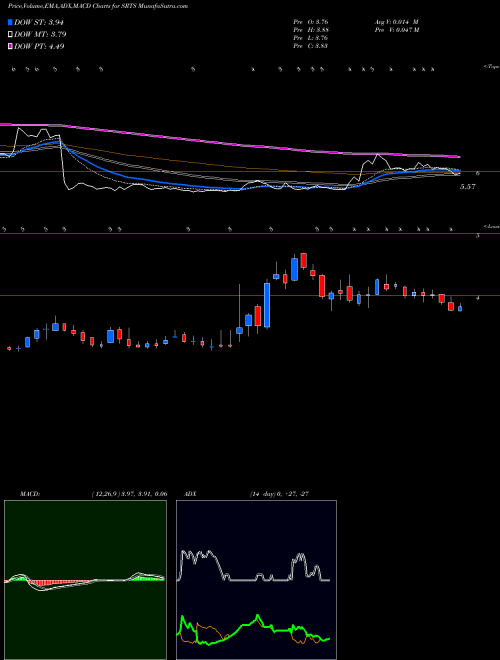Click the '5' price axis label
This screenshot has height=660, width=500.
478,236
